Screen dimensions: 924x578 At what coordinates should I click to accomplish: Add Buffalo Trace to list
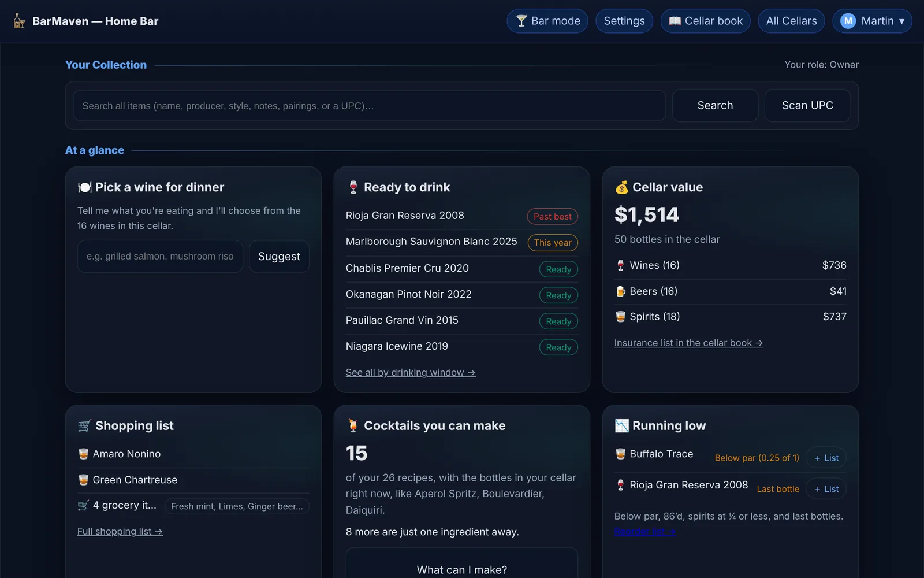(x=826, y=458)
